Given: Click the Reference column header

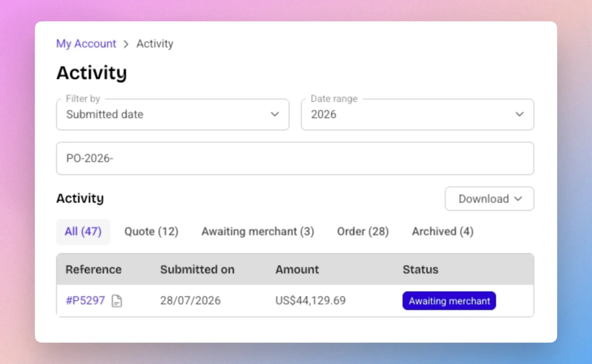Looking at the screenshot, I should click(93, 270).
